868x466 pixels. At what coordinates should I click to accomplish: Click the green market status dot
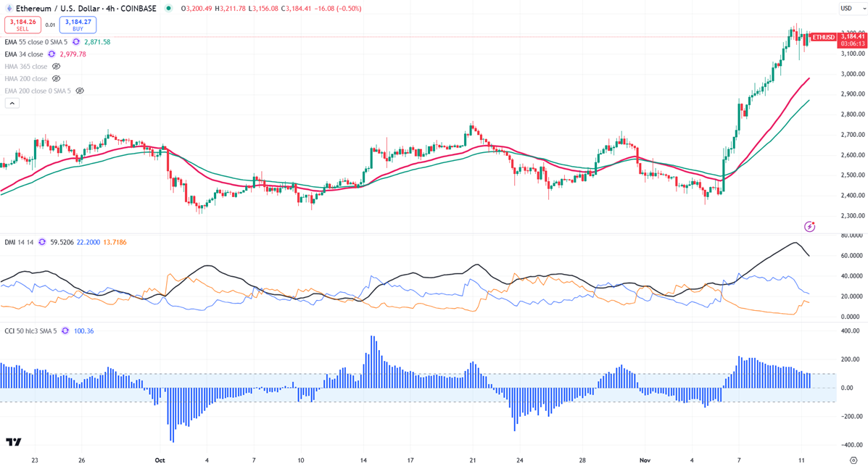[x=168, y=8]
